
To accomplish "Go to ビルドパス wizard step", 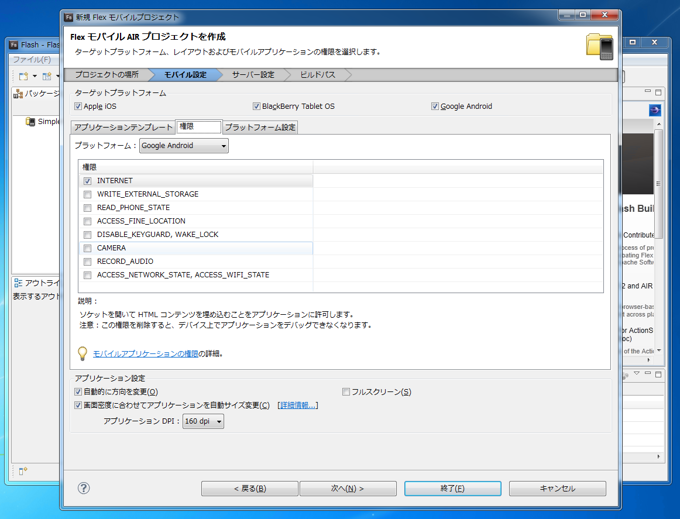I will (x=318, y=75).
